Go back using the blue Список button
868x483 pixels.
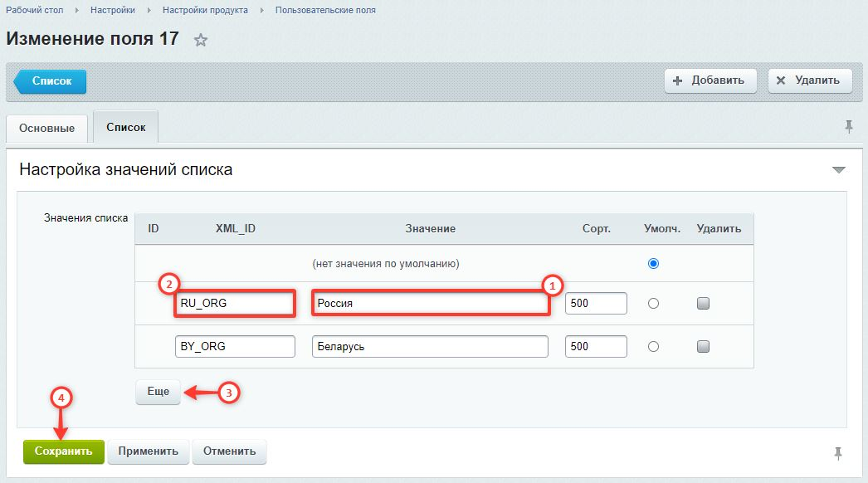(x=51, y=81)
